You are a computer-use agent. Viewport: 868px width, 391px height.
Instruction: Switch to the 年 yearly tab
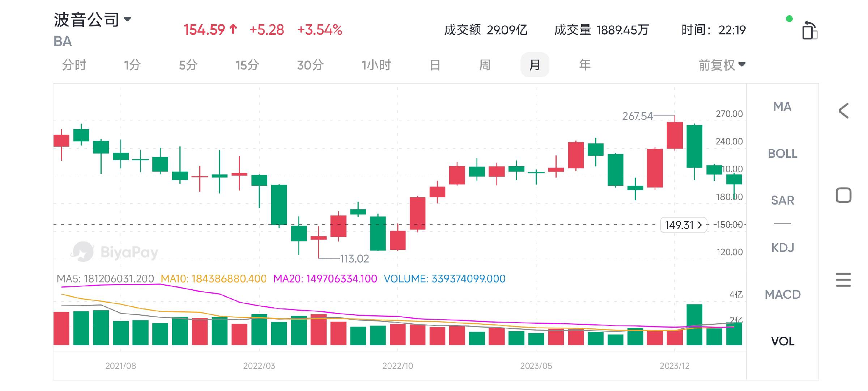[x=585, y=65]
